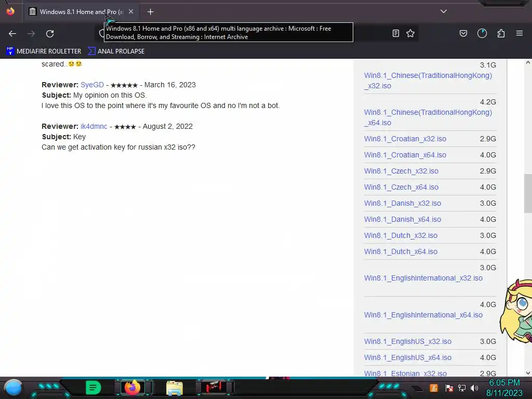Image resolution: width=532 pixels, height=399 pixels.
Task: Switch to Firefox on the taskbar
Action: click(x=132, y=388)
